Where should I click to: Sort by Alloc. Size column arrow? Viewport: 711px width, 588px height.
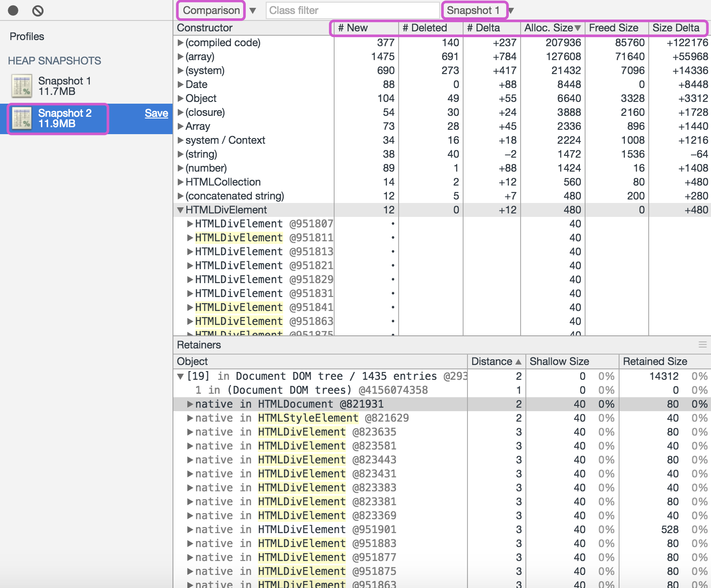point(578,28)
